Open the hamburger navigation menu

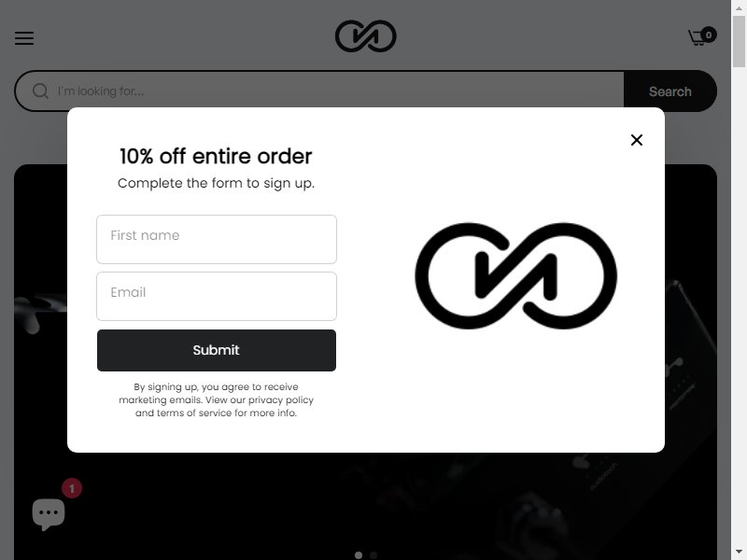[x=24, y=38]
